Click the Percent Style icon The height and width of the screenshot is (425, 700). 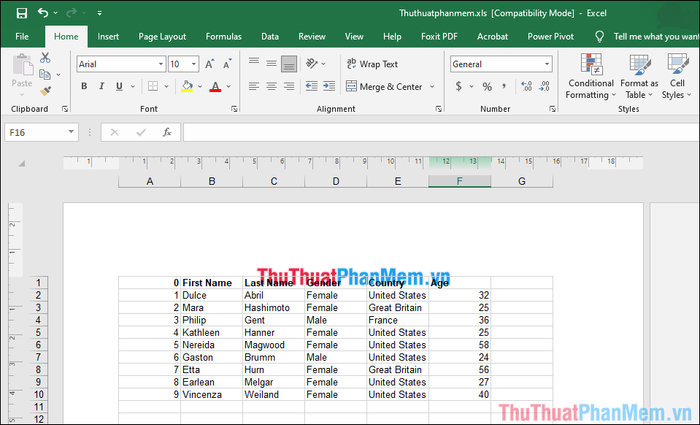pos(487,86)
